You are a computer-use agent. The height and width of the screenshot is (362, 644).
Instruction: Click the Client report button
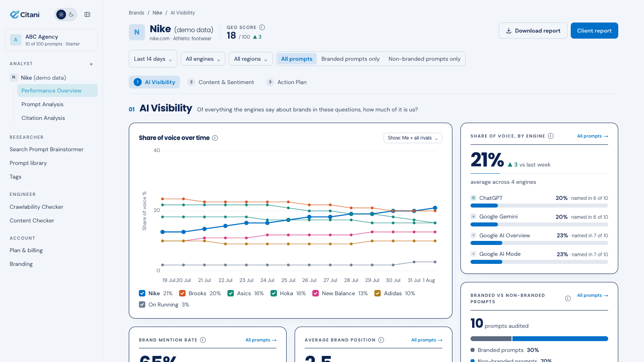click(594, 31)
